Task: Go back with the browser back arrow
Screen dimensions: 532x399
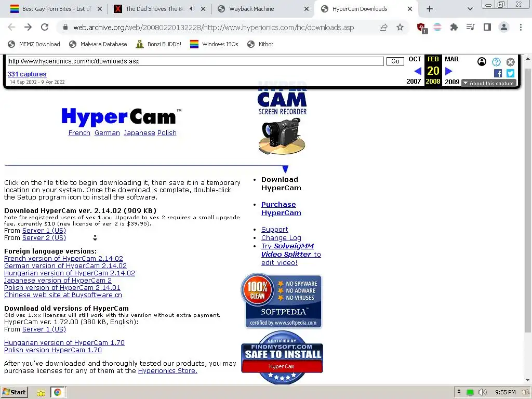Action: (x=11, y=27)
